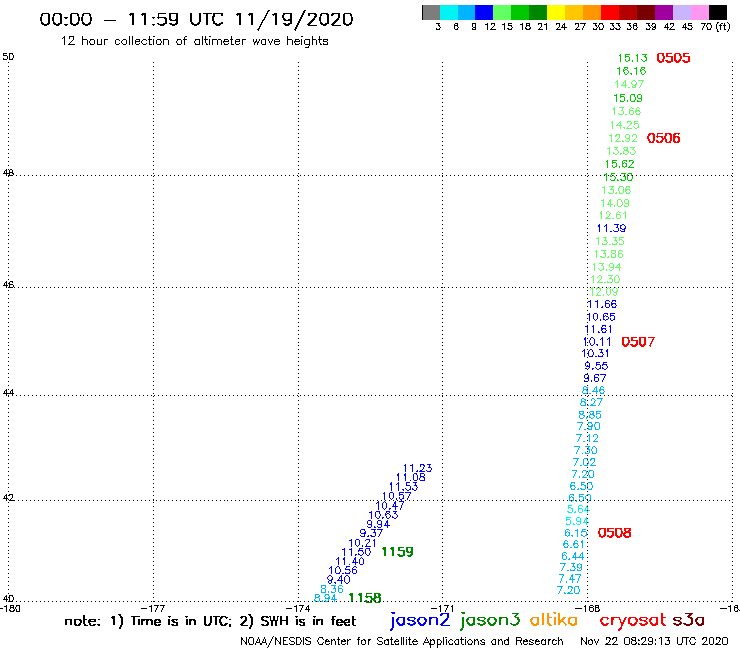Select the purple swatch in the color scale
The height and width of the screenshot is (650, 740).
pyautogui.click(x=664, y=12)
